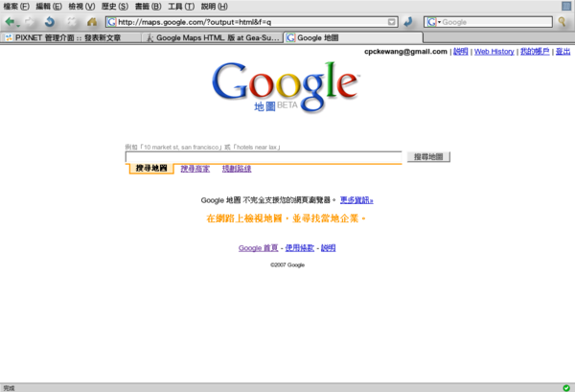Open the 說明 (H) menu

[x=214, y=7]
